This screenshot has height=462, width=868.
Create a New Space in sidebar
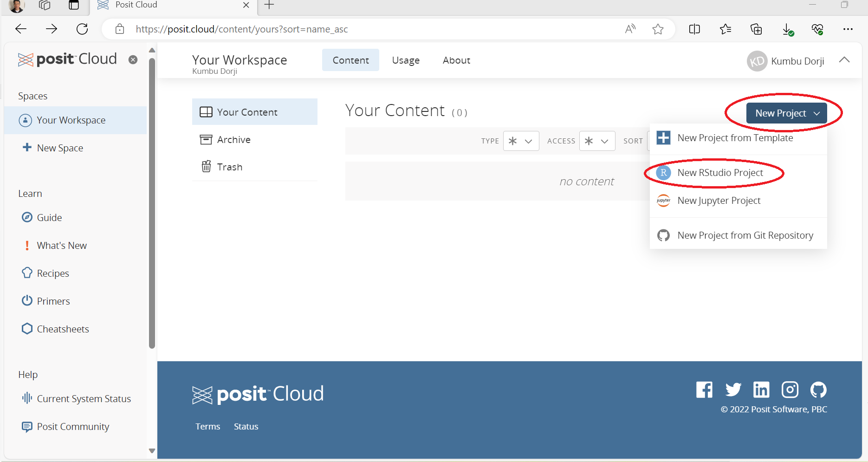(59, 148)
